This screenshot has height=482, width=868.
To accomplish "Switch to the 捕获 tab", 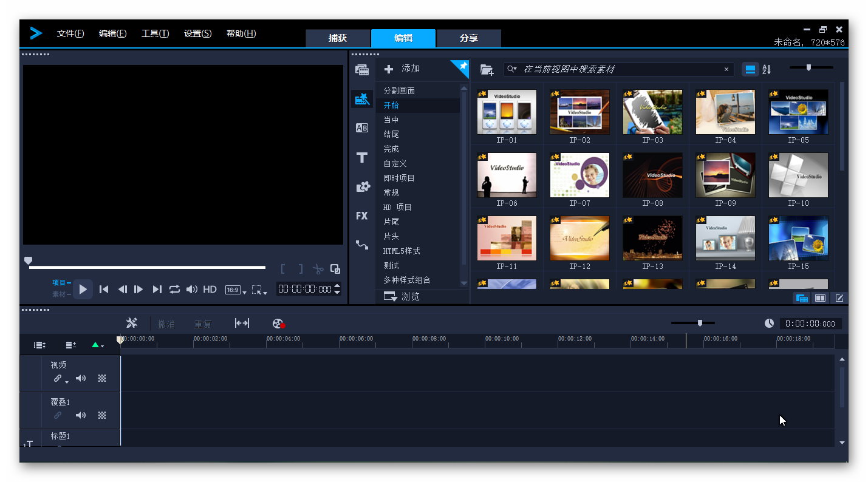I will click(x=338, y=38).
